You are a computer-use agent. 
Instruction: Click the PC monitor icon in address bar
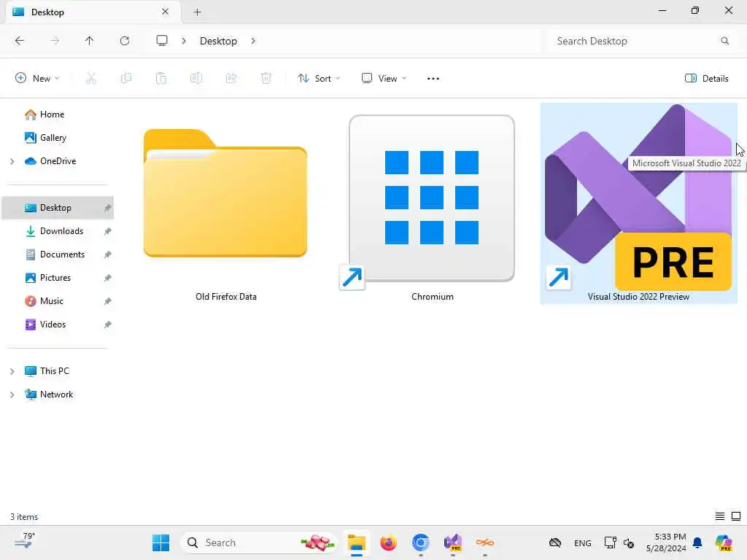(162, 41)
